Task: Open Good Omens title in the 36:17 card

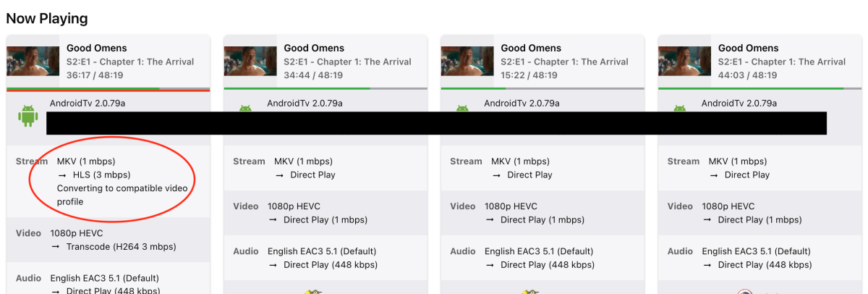Action: point(97,48)
